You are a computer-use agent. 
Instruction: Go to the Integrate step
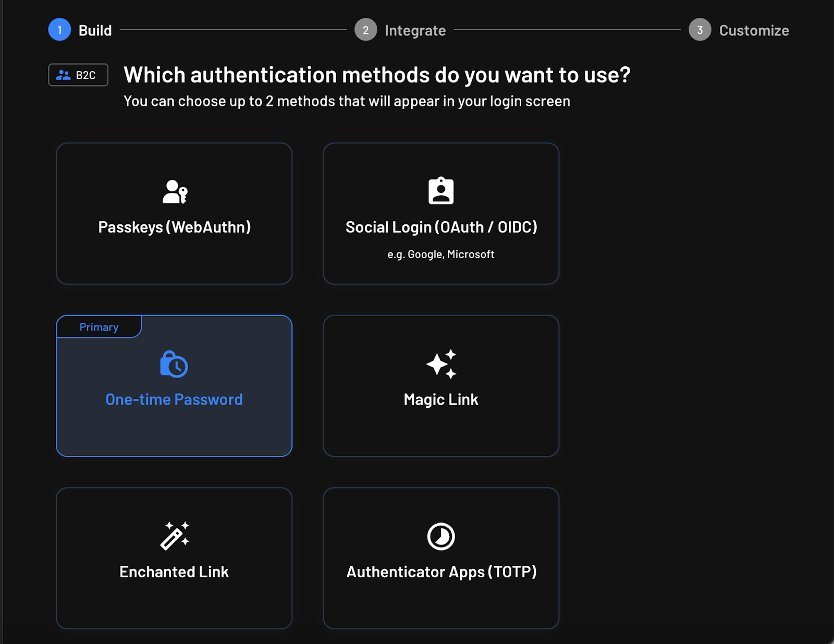(414, 30)
